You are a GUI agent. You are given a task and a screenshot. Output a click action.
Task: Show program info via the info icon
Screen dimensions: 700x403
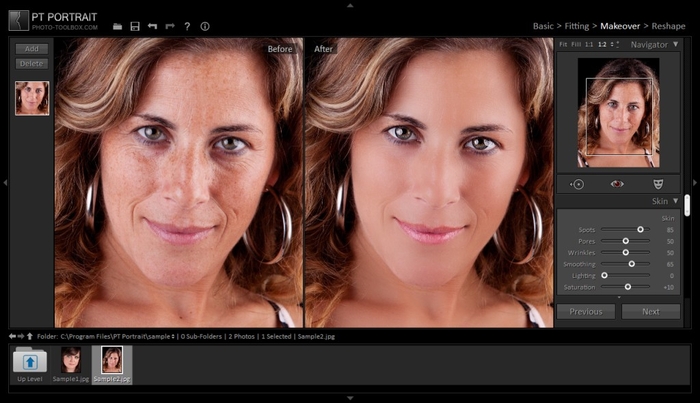205,26
